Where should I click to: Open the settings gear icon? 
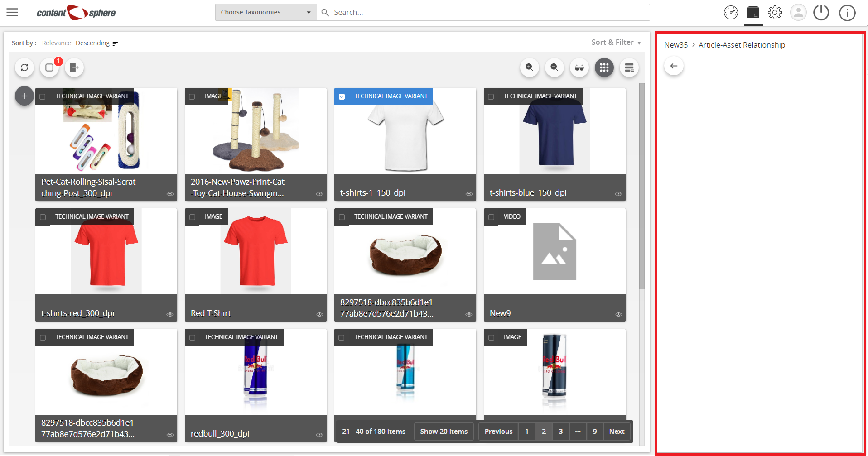coord(775,12)
